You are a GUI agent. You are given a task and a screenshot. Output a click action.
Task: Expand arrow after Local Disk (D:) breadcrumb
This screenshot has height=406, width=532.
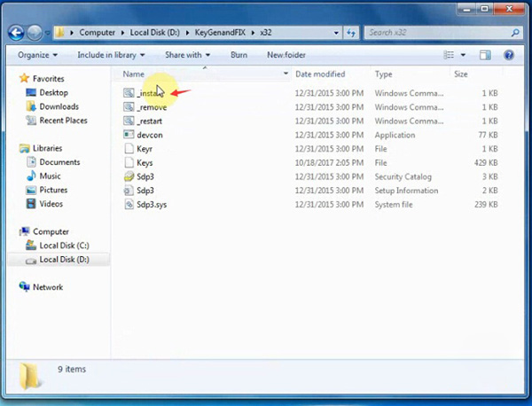[x=187, y=33]
